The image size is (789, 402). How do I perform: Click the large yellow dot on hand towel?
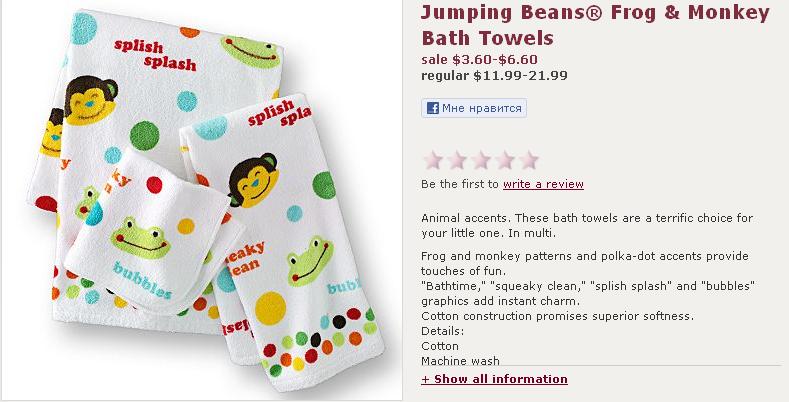[270, 308]
